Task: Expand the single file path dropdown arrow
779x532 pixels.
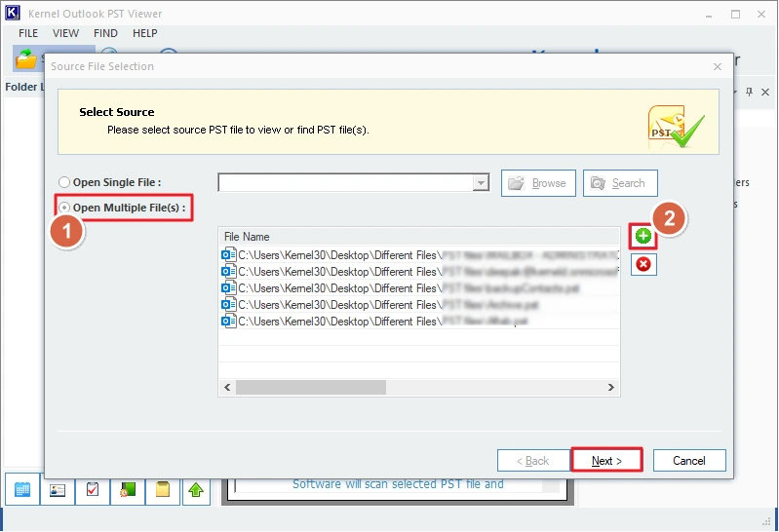Action: point(481,183)
